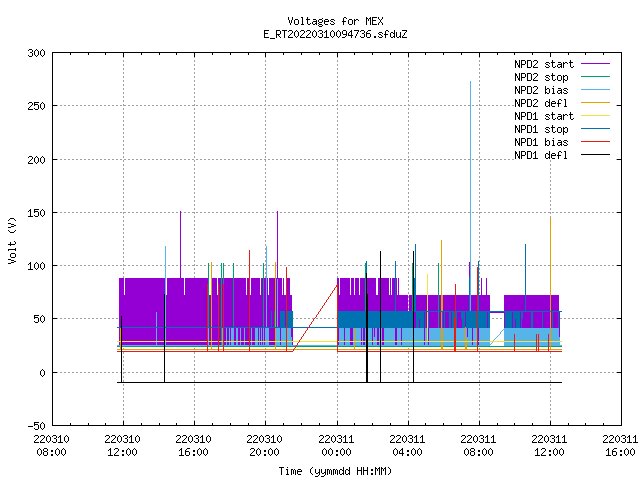Click the 200 y-axis tick value
This screenshot has height=480, width=640.
36,160
